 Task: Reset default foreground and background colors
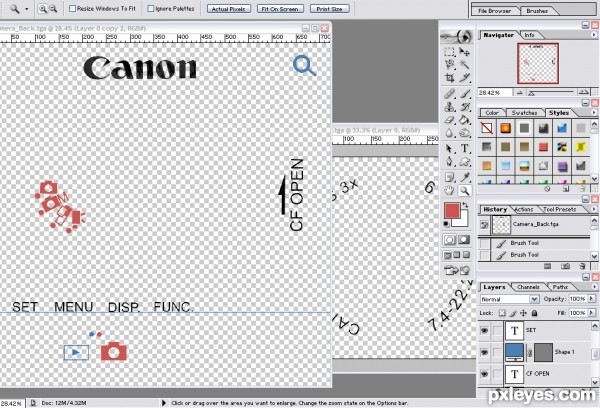(x=447, y=224)
